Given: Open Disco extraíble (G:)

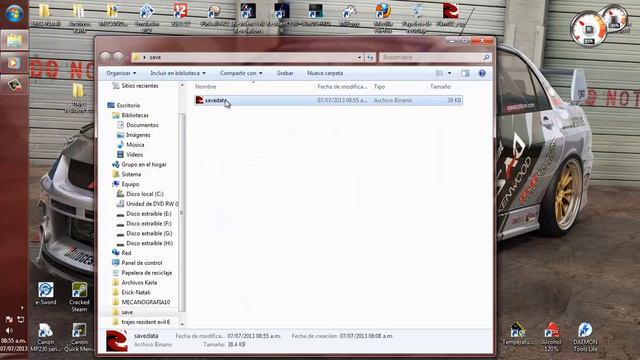Looking at the screenshot, I should 144,233.
